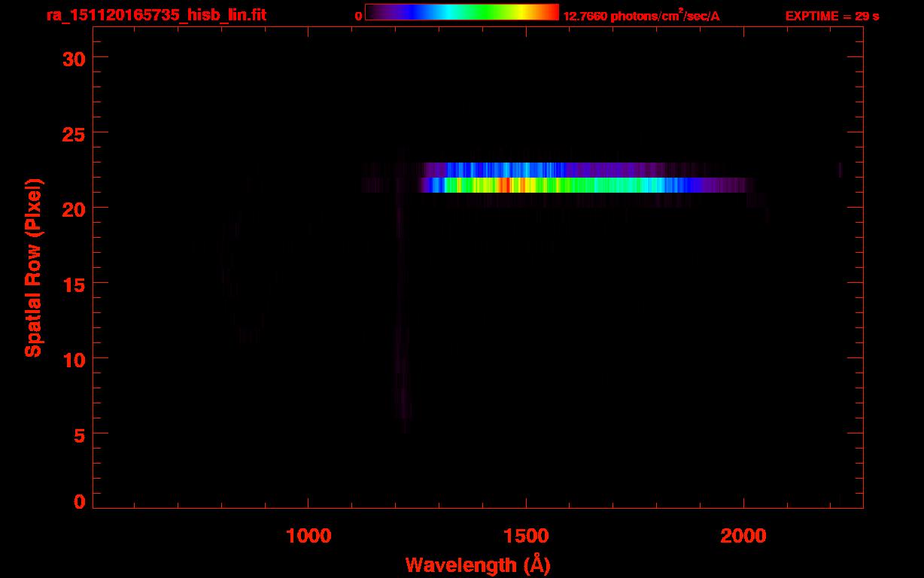Select the 12.7660 photons/cm²/sec/A maximum label
The width and height of the screenshot is (924, 578).
[x=641, y=16]
